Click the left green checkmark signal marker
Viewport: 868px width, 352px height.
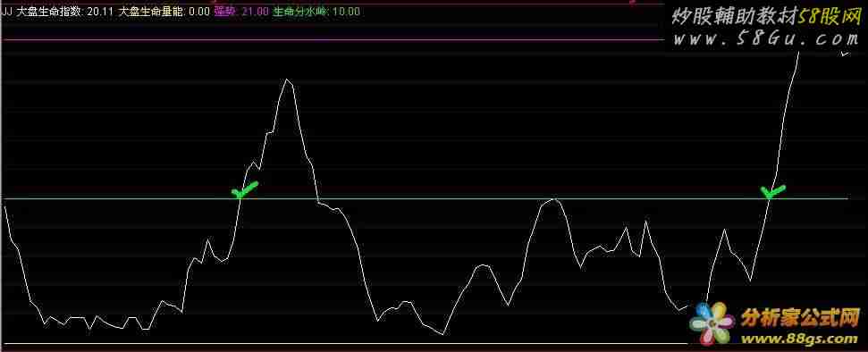[244, 189]
